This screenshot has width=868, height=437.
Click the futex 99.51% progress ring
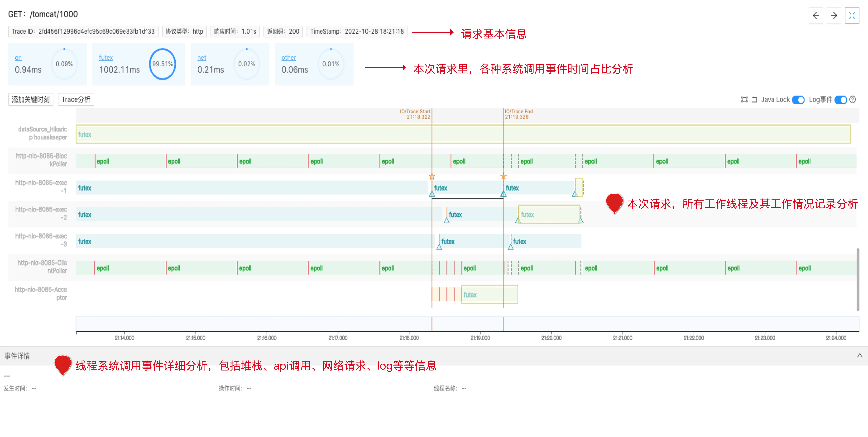point(162,64)
